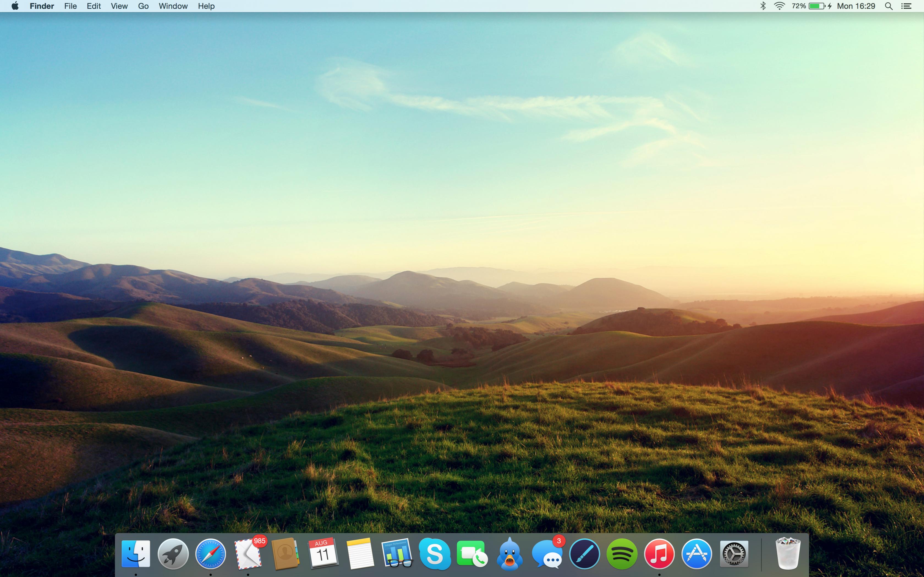Open the Edit menu
This screenshot has height=577, width=924.
[94, 6]
